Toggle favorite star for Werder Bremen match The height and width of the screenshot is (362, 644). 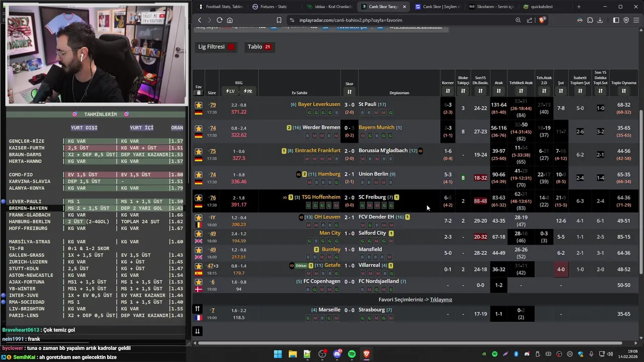[x=199, y=128]
